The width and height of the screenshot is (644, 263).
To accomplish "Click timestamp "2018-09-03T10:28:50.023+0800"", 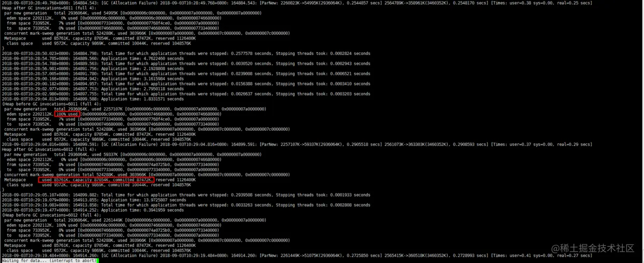I will 36,53.
